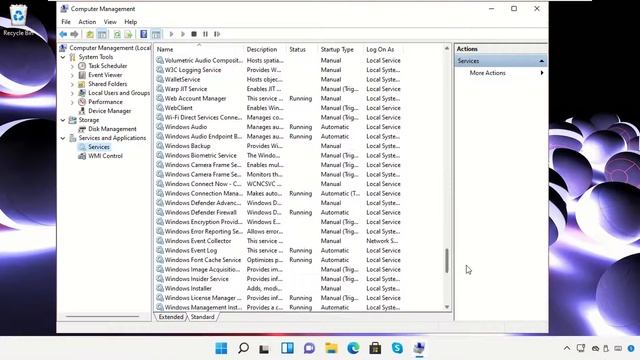Image resolution: width=640 pixels, height=360 pixels.
Task: Select Device Manager in tree
Action: (109, 111)
